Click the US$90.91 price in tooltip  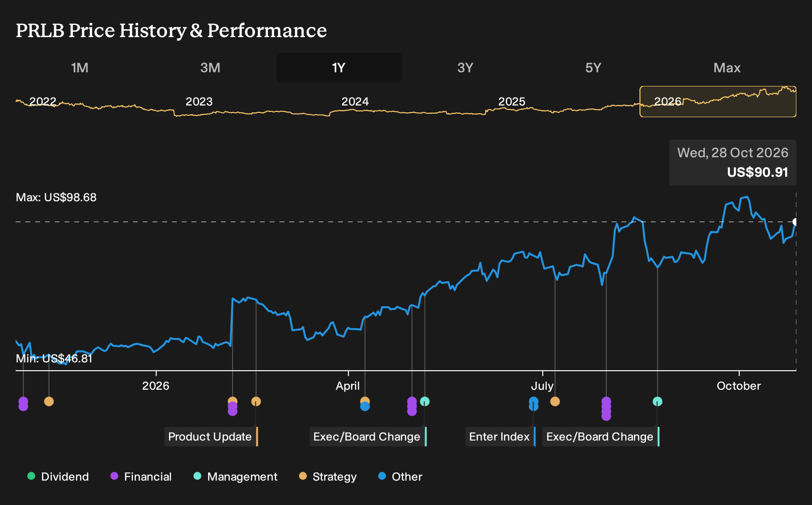(757, 172)
